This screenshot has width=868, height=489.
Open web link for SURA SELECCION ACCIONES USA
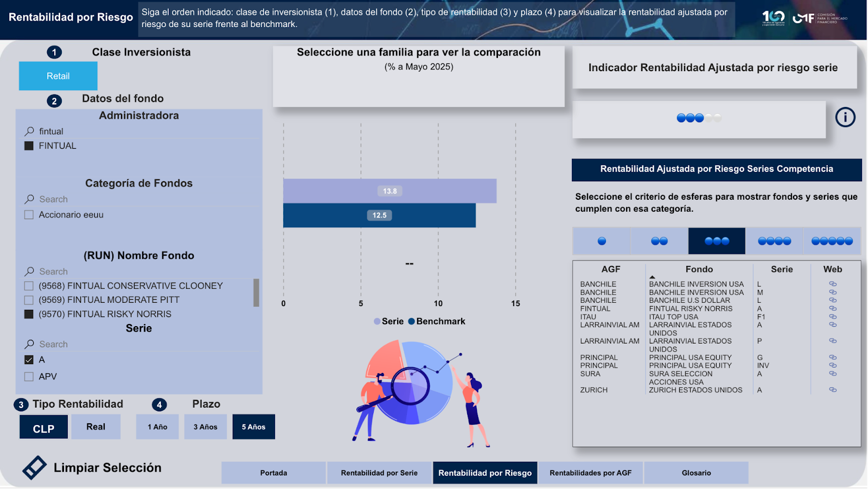click(x=833, y=373)
